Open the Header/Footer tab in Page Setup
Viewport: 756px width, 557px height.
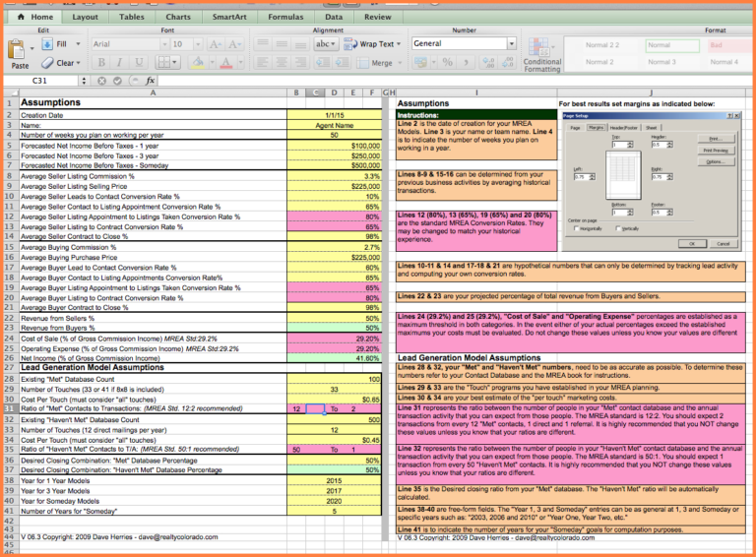tap(623, 127)
